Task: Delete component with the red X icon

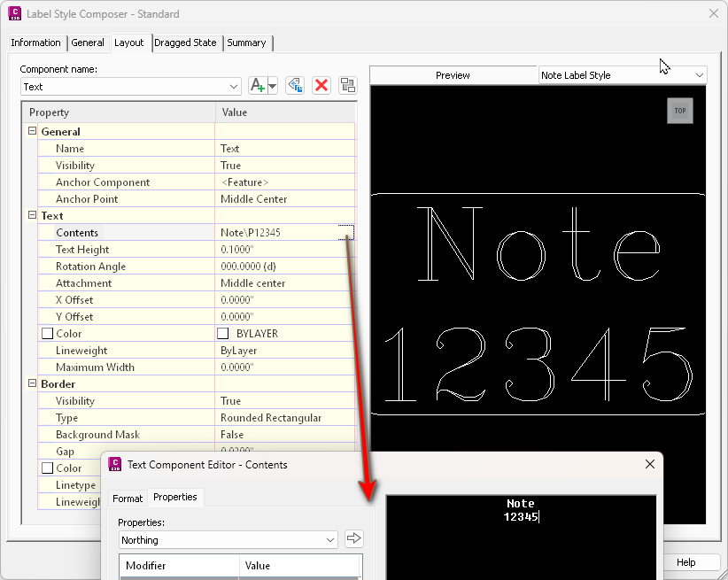Action: pos(321,86)
